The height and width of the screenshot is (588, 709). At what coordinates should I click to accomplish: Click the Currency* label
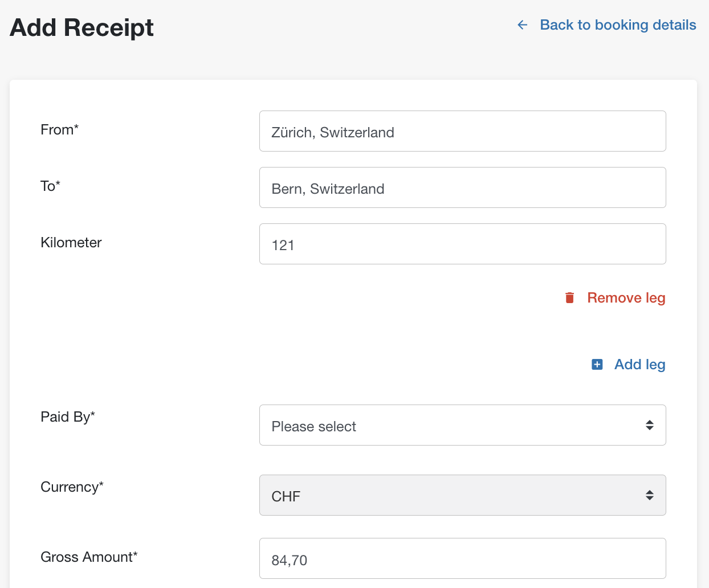click(x=72, y=487)
